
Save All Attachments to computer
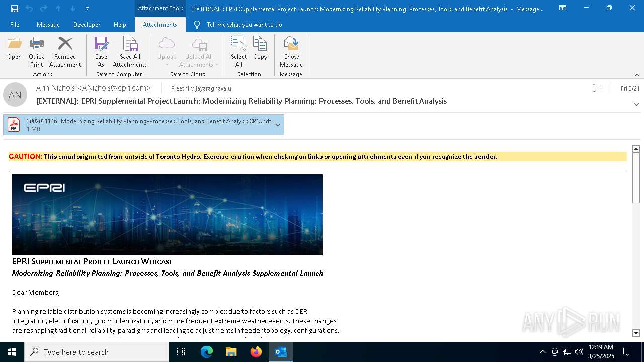pos(130,52)
